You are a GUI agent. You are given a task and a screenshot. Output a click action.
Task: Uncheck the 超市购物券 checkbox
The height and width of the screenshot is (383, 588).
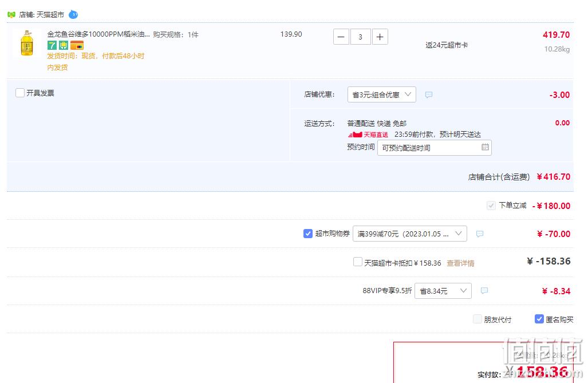coord(308,234)
